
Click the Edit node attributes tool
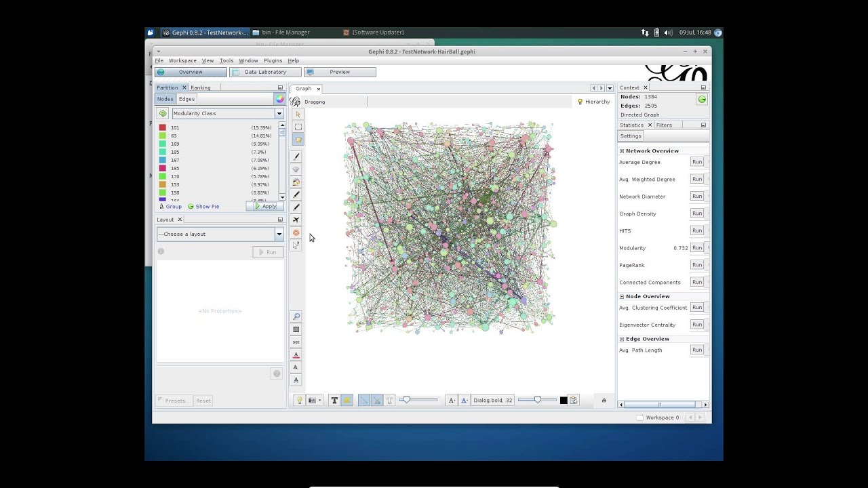point(296,245)
